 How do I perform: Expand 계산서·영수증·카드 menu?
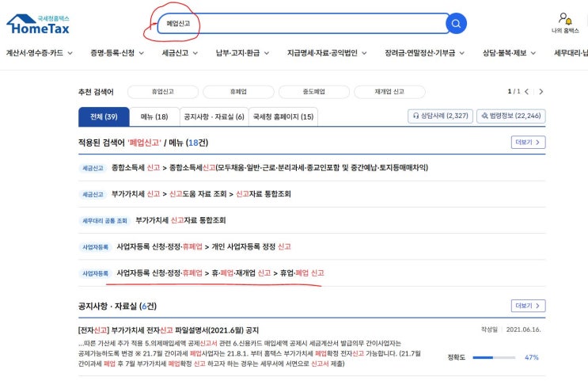tap(40, 53)
